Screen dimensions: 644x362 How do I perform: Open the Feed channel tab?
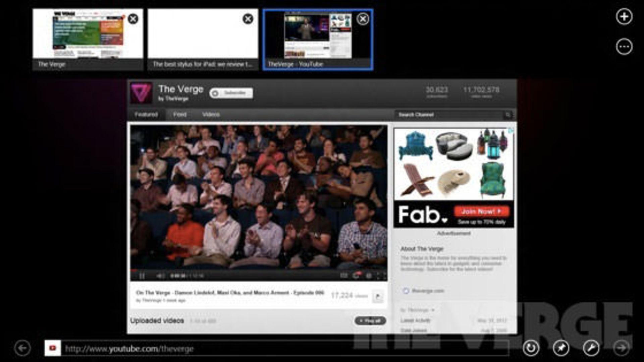(180, 115)
